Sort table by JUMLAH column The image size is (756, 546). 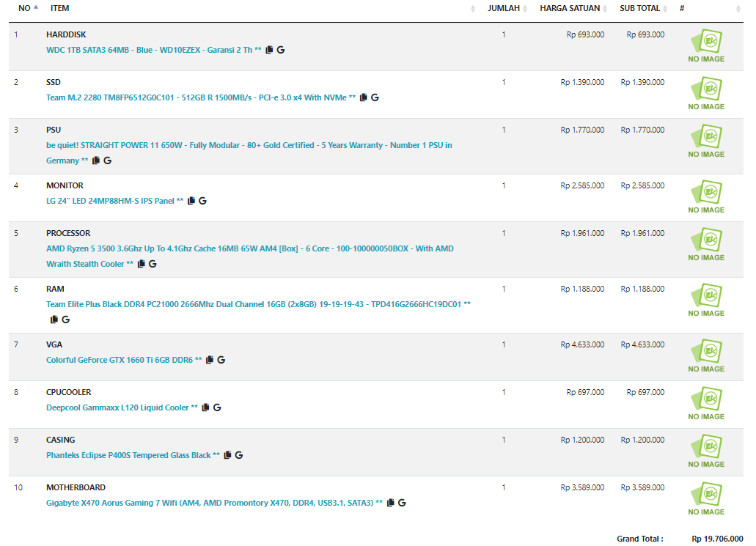coord(507,8)
